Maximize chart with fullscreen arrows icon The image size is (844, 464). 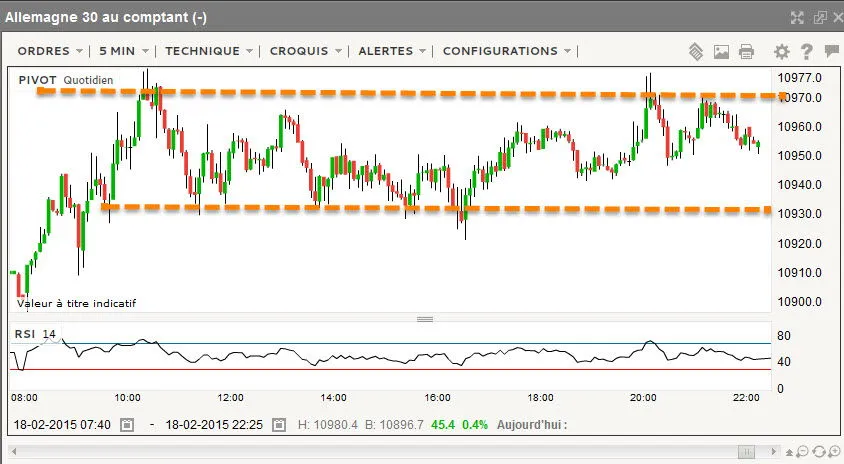[797, 17]
